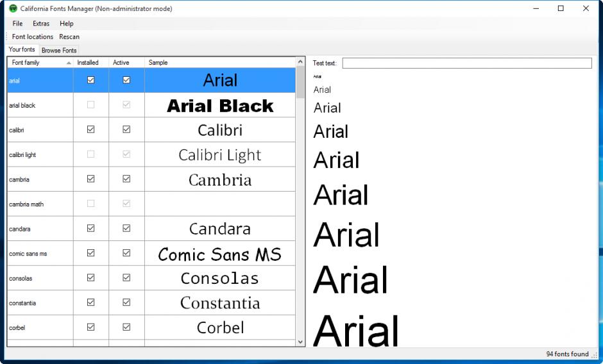Maximize the California Fonts Manager window

click(561, 8)
